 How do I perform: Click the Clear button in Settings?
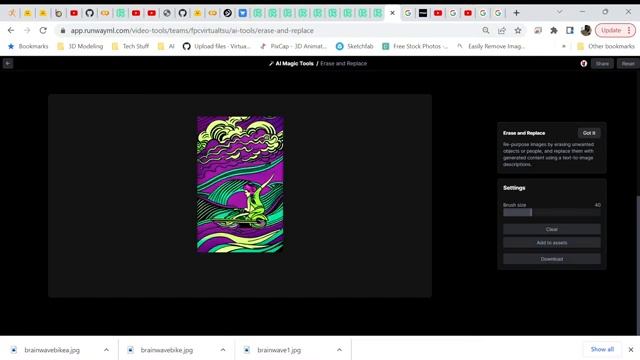[551, 229]
